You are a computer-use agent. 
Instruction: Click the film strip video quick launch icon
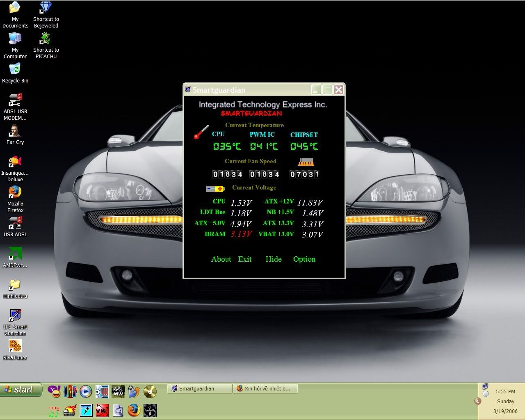tap(102, 392)
